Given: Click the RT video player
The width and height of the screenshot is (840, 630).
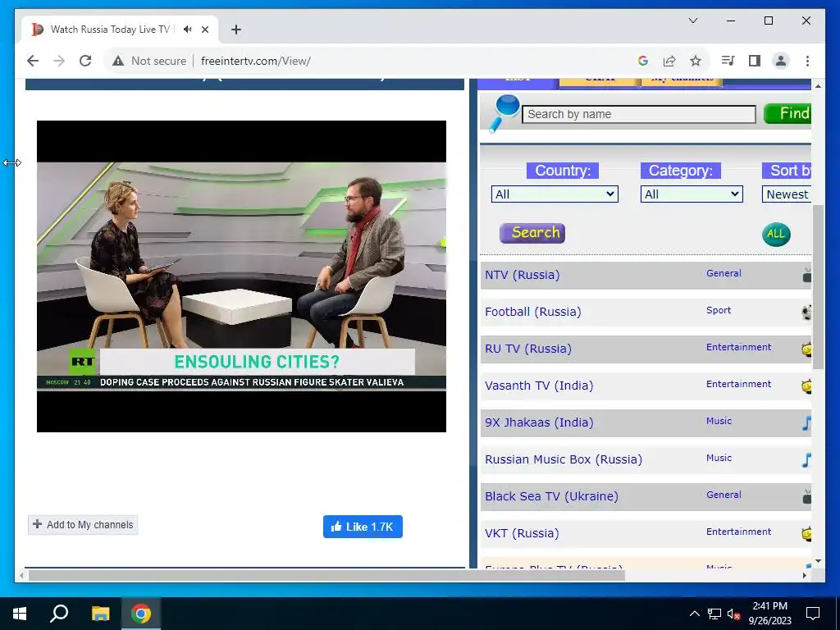Looking at the screenshot, I should [x=241, y=276].
